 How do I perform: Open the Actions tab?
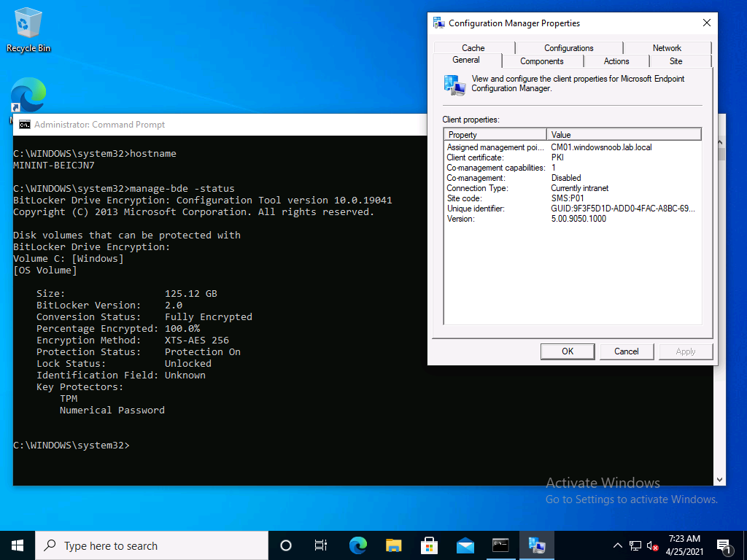point(616,61)
